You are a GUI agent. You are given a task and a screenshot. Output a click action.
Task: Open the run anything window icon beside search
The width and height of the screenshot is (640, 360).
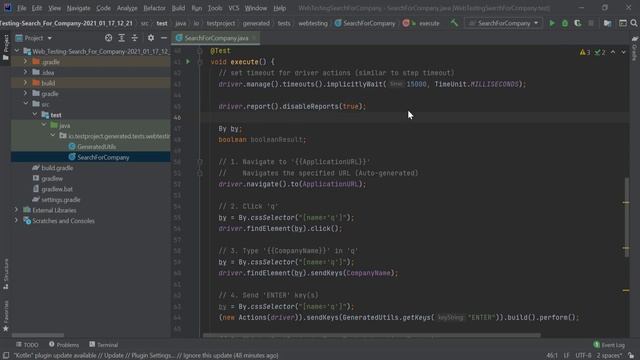[622, 23]
